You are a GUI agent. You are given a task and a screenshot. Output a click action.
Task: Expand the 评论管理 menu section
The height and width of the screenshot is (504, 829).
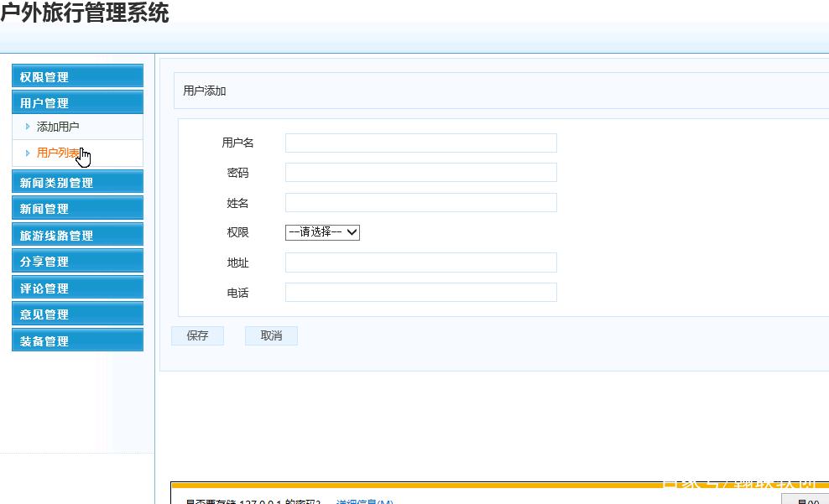click(x=77, y=288)
